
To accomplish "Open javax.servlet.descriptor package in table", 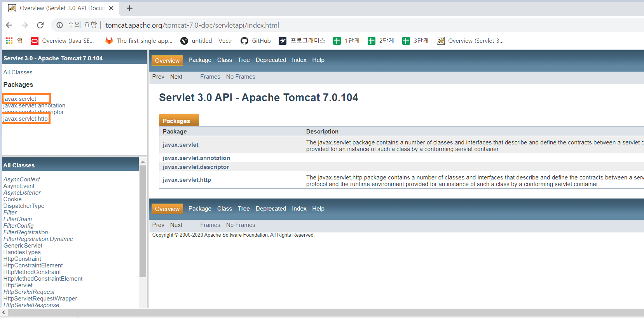I will (x=196, y=167).
